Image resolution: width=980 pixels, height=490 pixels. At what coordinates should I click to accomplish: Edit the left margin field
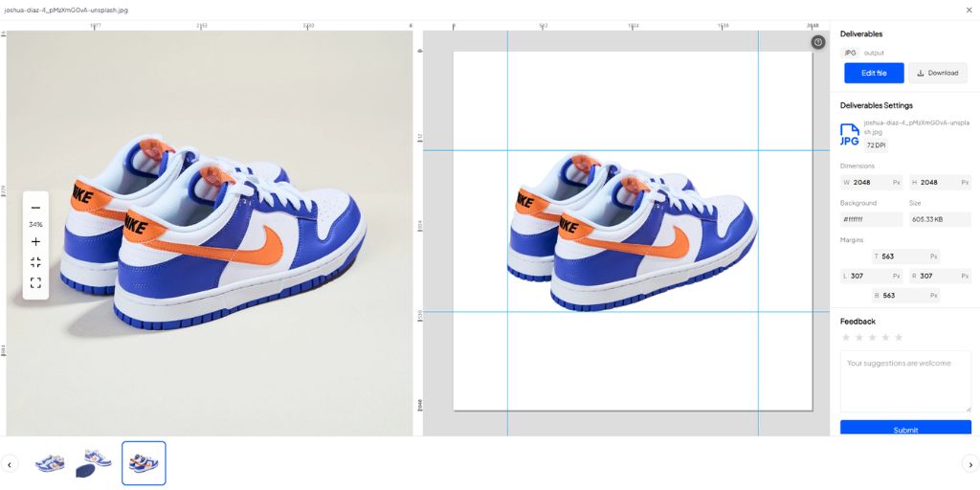[x=872, y=276]
